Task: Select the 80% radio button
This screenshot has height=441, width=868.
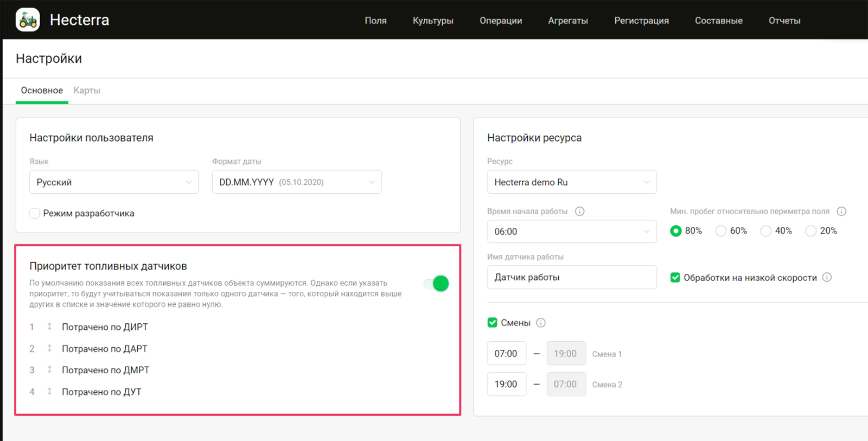Action: pos(675,231)
